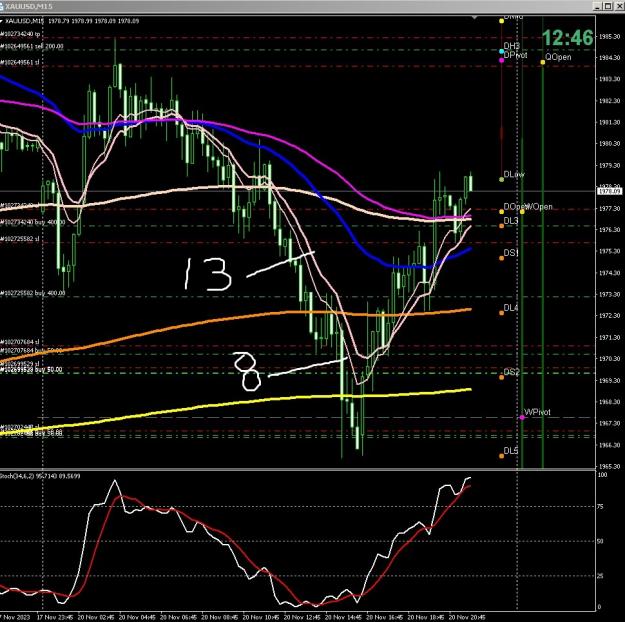The width and height of the screenshot is (625, 622).
Task: Close the XAUUSD,M15 chart window
Action: (x=617, y=6)
